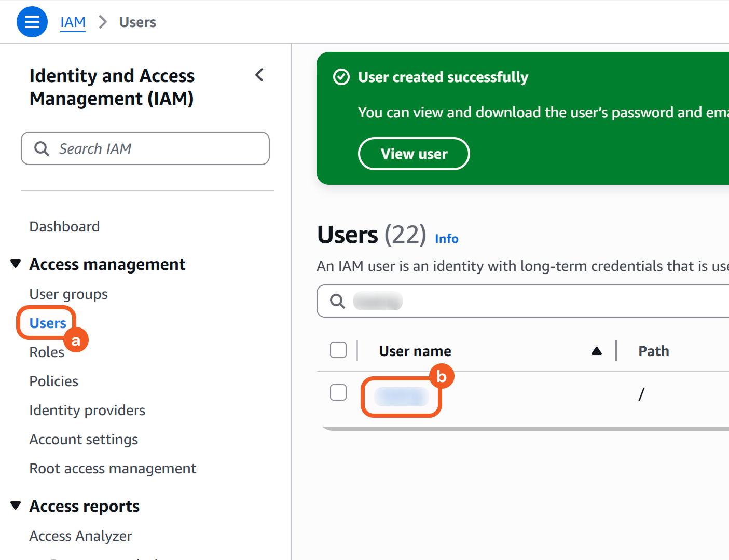Click the users filter search icon
729x560 pixels.
point(337,301)
